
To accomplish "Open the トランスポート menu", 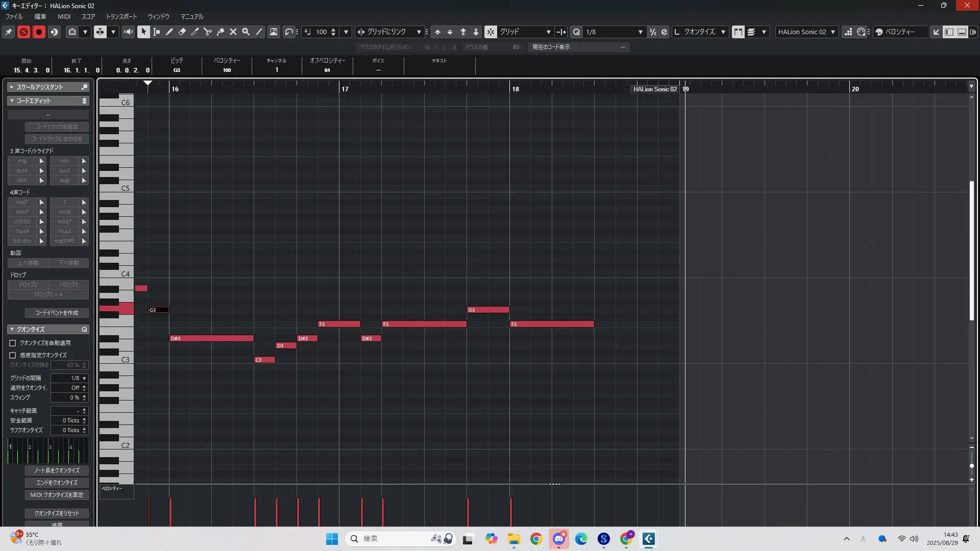I will point(121,16).
